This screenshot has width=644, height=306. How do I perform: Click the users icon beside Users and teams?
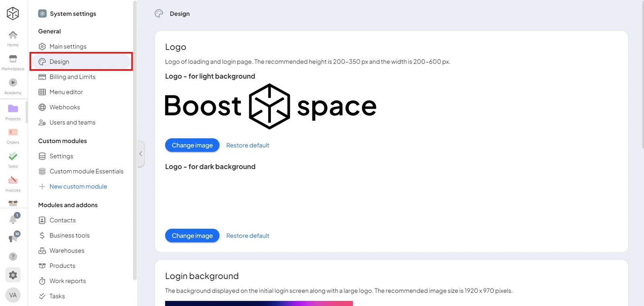pos(42,123)
